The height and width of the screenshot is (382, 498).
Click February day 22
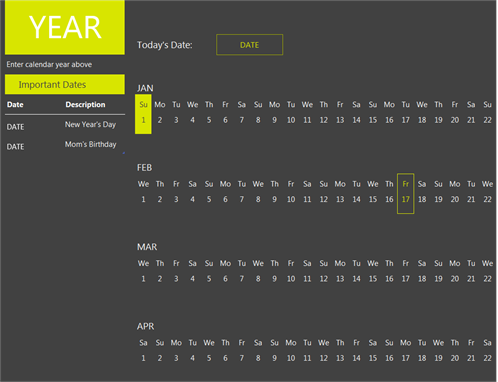[488, 199]
